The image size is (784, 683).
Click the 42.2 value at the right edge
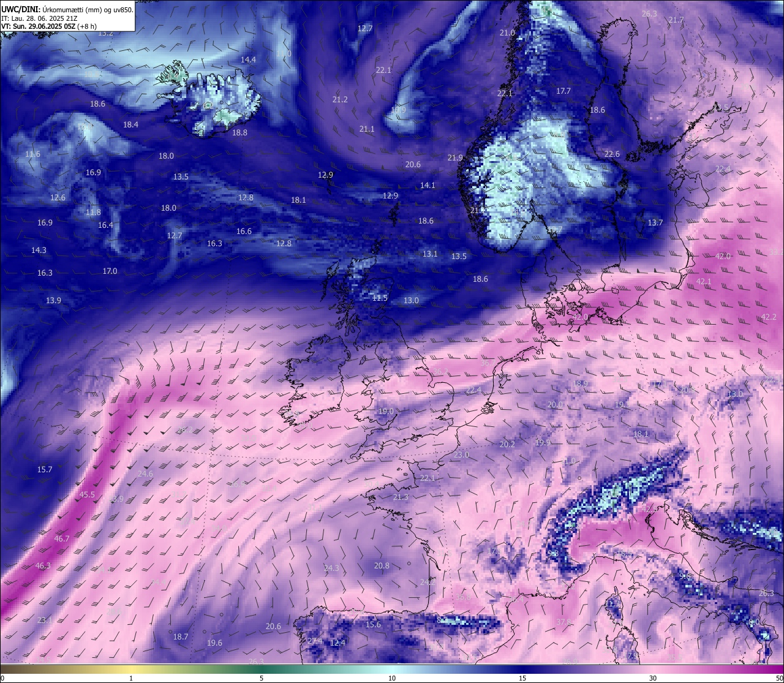coord(769,317)
